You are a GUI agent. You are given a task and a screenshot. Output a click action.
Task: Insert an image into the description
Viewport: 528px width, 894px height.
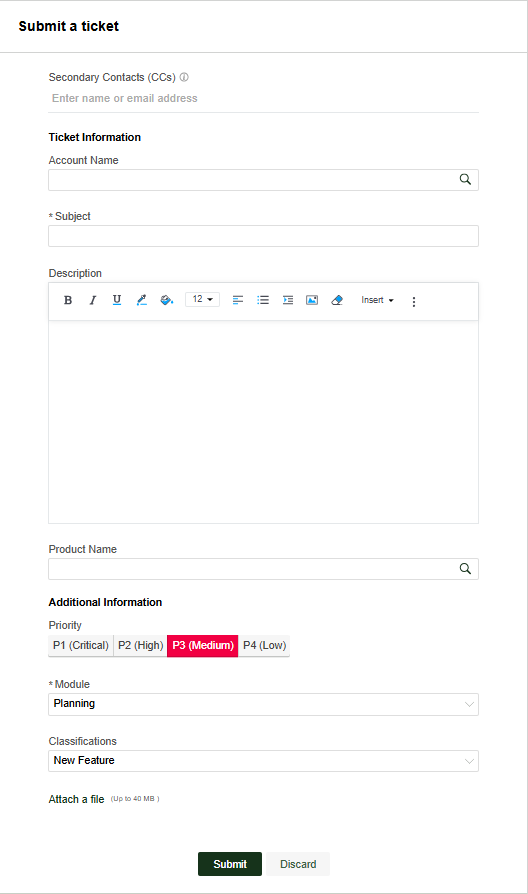[x=312, y=300]
